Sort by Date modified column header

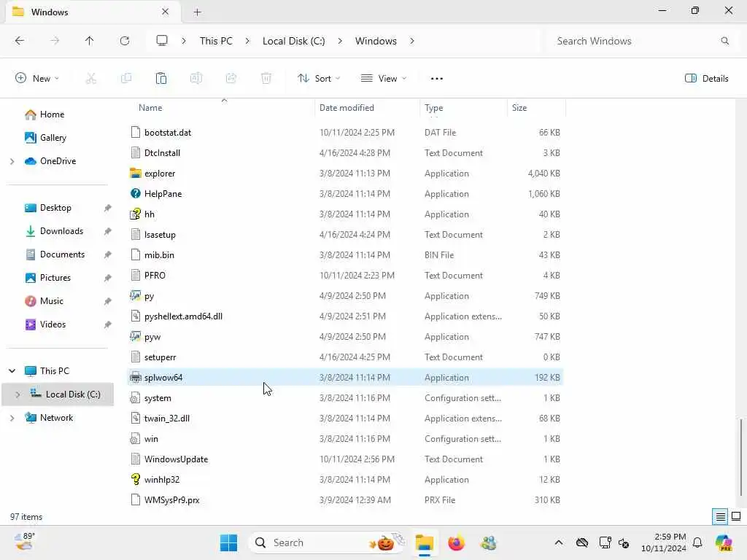pos(347,108)
